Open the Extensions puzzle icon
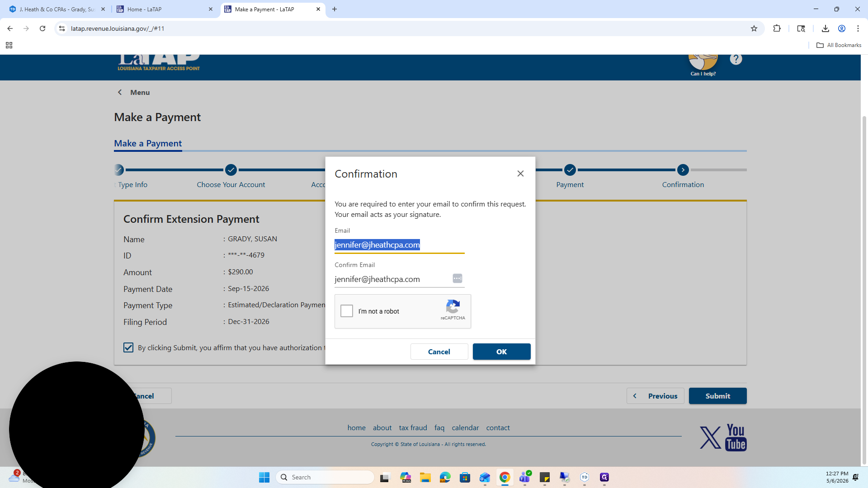This screenshot has width=868, height=488. click(777, 28)
